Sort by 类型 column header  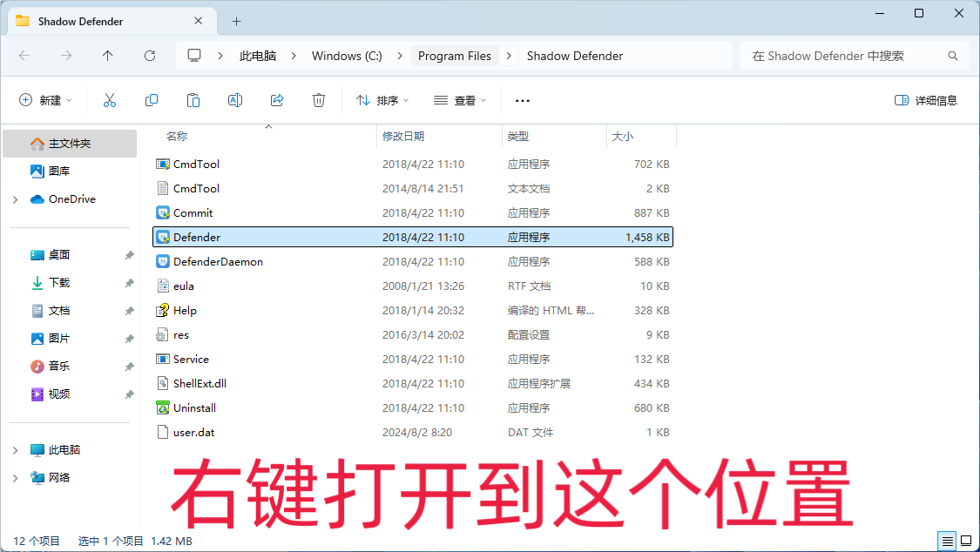pyautogui.click(x=518, y=136)
